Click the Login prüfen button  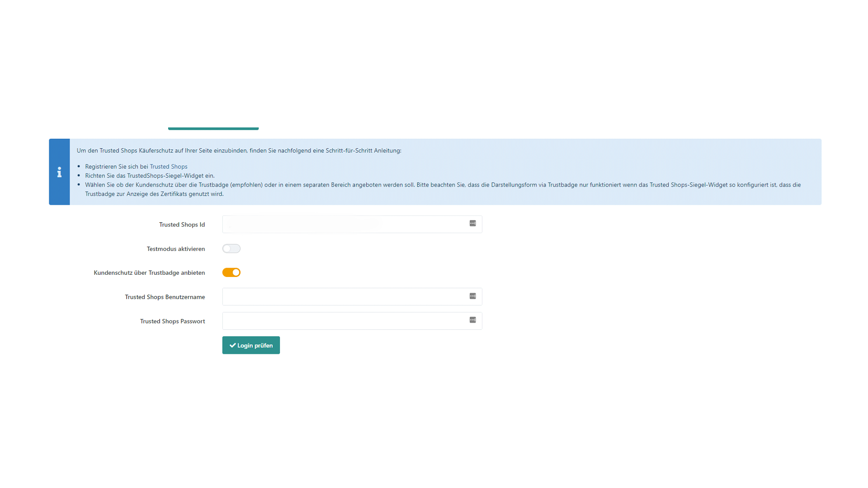point(251,345)
